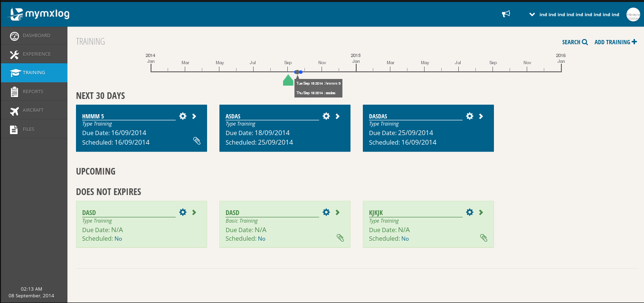Click Add Training button
The image size is (644, 303).
point(616,42)
